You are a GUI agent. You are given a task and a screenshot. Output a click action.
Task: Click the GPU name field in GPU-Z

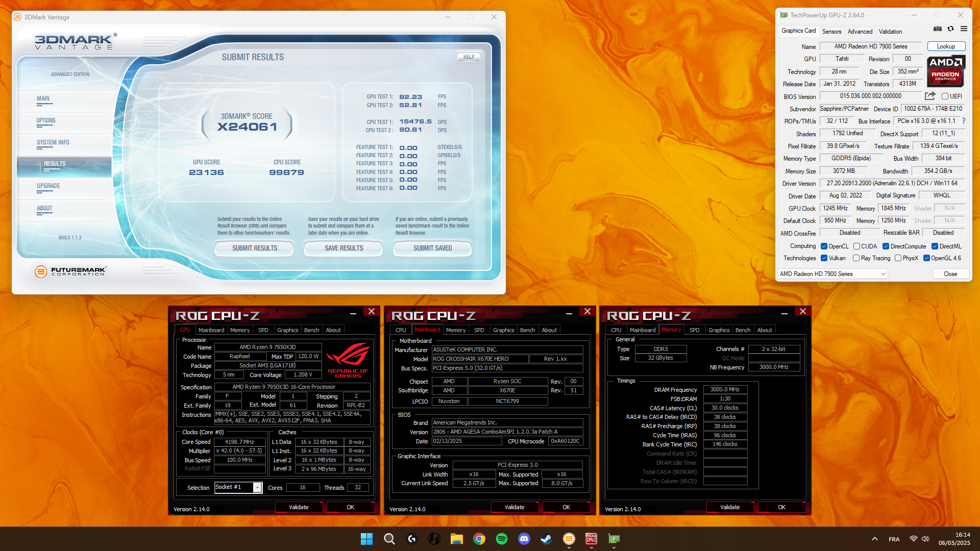pos(871,46)
